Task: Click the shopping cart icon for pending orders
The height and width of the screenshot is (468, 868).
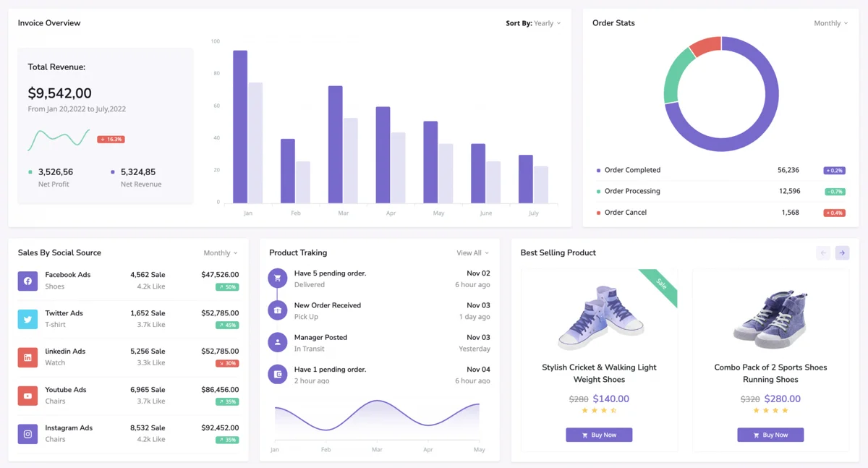Action: (x=277, y=278)
